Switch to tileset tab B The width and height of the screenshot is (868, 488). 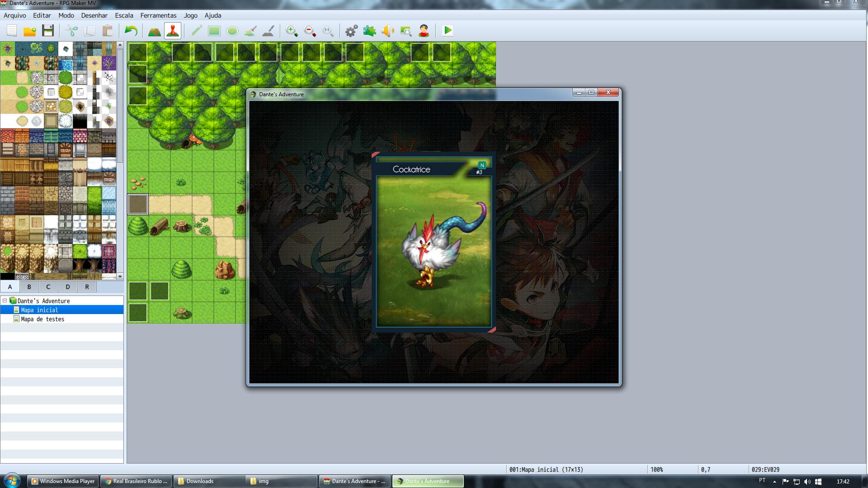pos(29,286)
